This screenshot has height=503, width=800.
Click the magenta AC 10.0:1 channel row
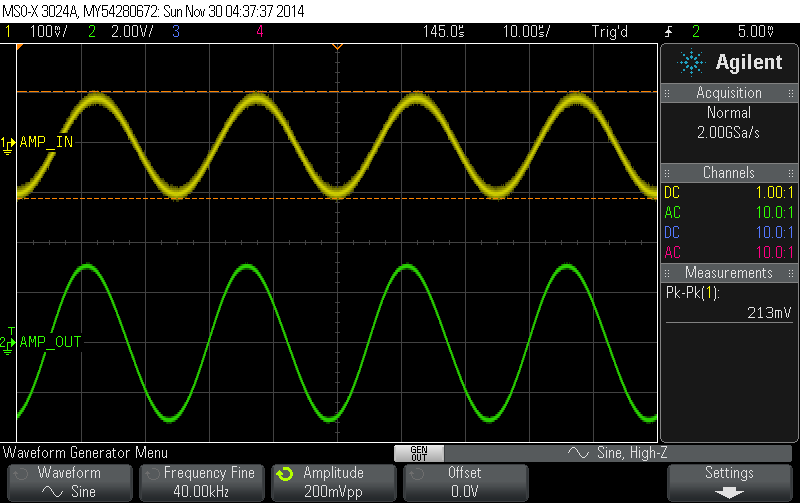(729, 253)
